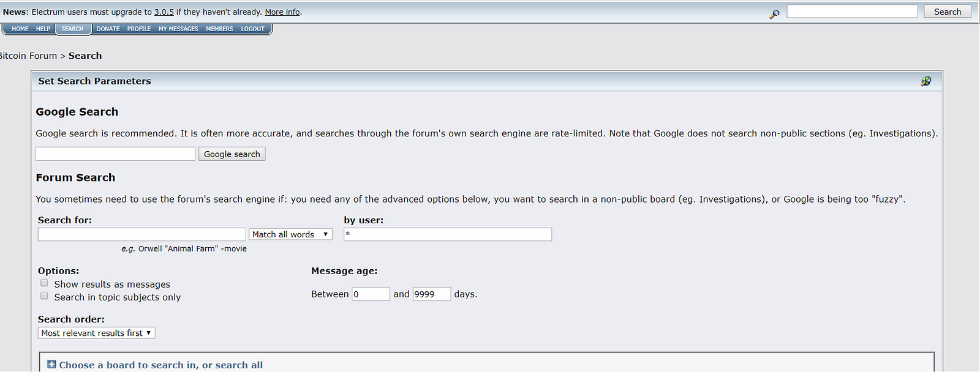
Task: Open the Help menu item
Action: tap(43, 29)
